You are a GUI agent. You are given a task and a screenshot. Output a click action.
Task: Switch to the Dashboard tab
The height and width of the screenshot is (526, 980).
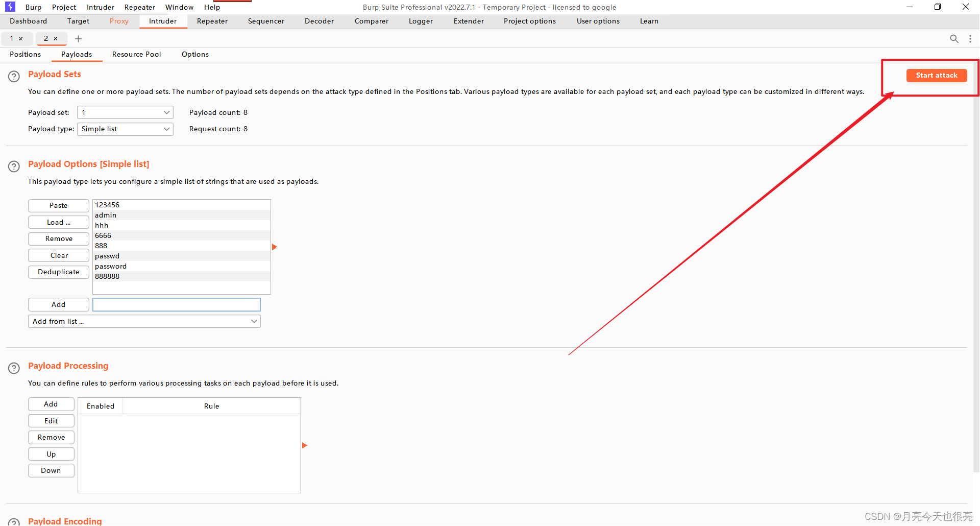pyautogui.click(x=28, y=21)
